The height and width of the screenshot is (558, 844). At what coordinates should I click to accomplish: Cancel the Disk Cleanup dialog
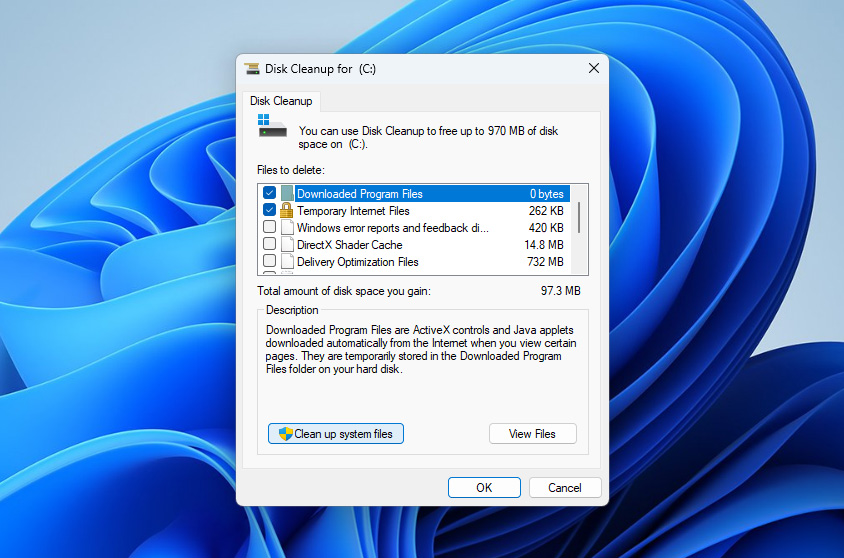[x=565, y=488]
